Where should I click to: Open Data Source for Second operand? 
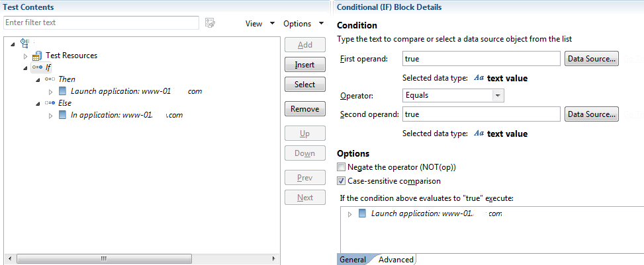pyautogui.click(x=592, y=114)
